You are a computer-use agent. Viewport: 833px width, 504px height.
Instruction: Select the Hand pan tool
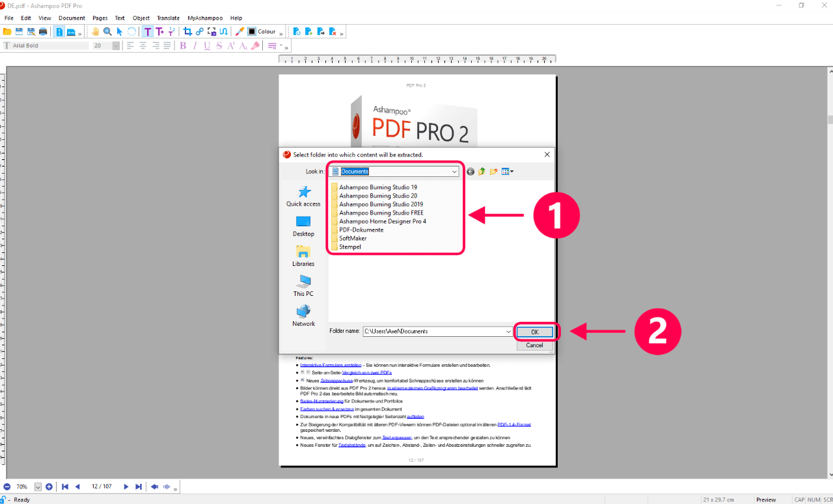[x=96, y=31]
